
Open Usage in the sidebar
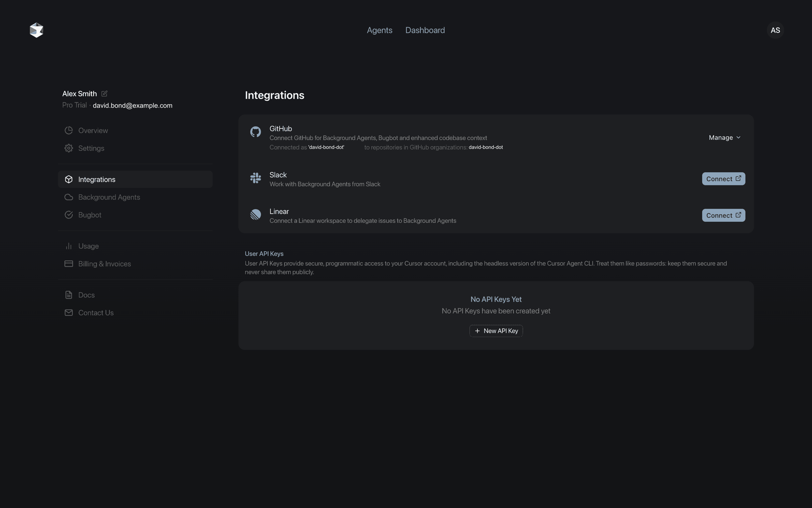[135, 246]
